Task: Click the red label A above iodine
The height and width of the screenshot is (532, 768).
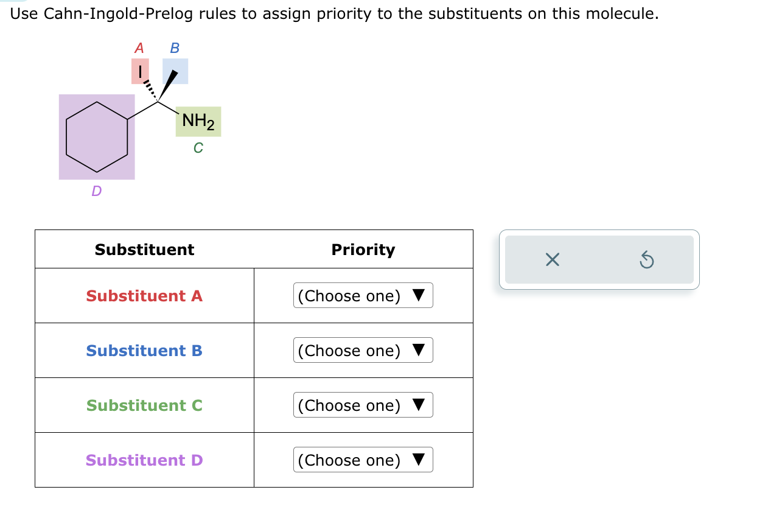Action: pos(139,47)
